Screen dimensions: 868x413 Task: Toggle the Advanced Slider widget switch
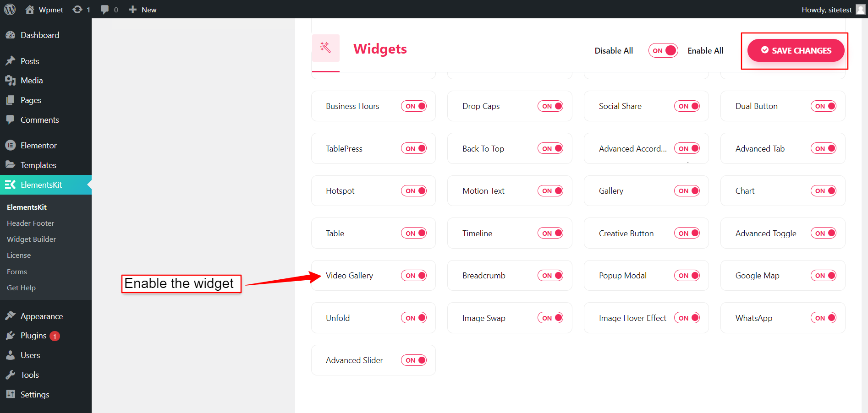(x=414, y=360)
